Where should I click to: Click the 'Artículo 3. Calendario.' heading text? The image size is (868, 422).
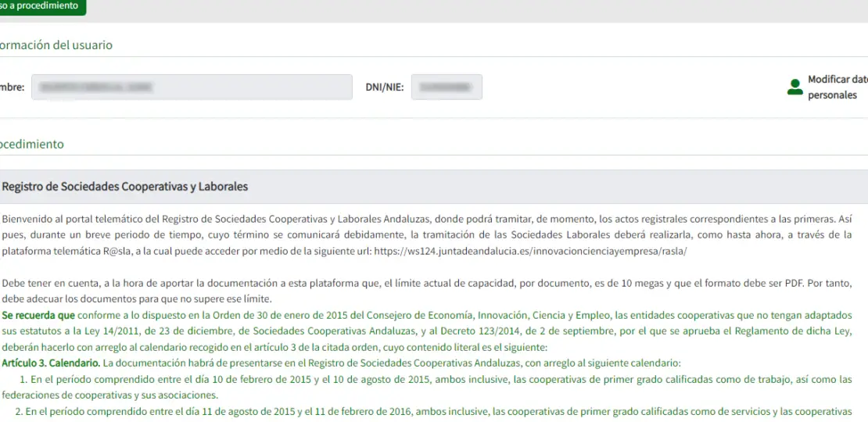[x=51, y=364]
